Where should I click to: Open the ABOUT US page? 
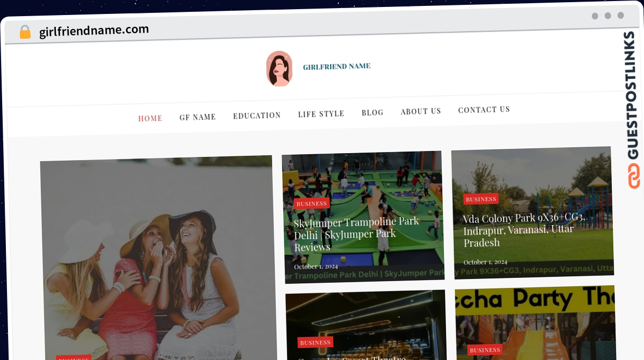tap(421, 111)
